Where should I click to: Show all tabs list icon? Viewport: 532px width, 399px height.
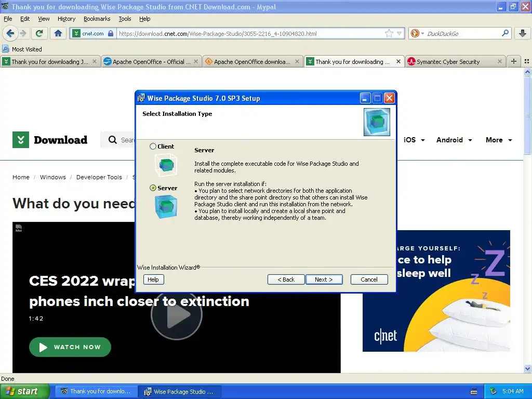[x=527, y=61]
